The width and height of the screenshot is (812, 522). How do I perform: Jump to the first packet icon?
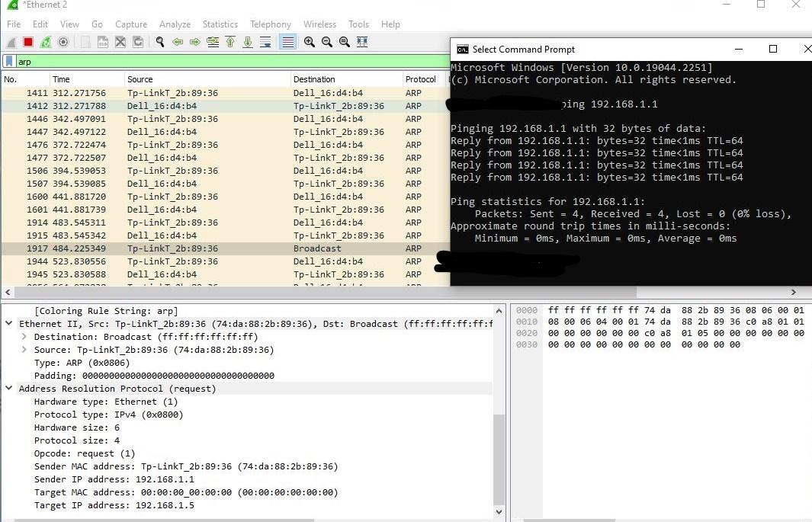(x=230, y=43)
